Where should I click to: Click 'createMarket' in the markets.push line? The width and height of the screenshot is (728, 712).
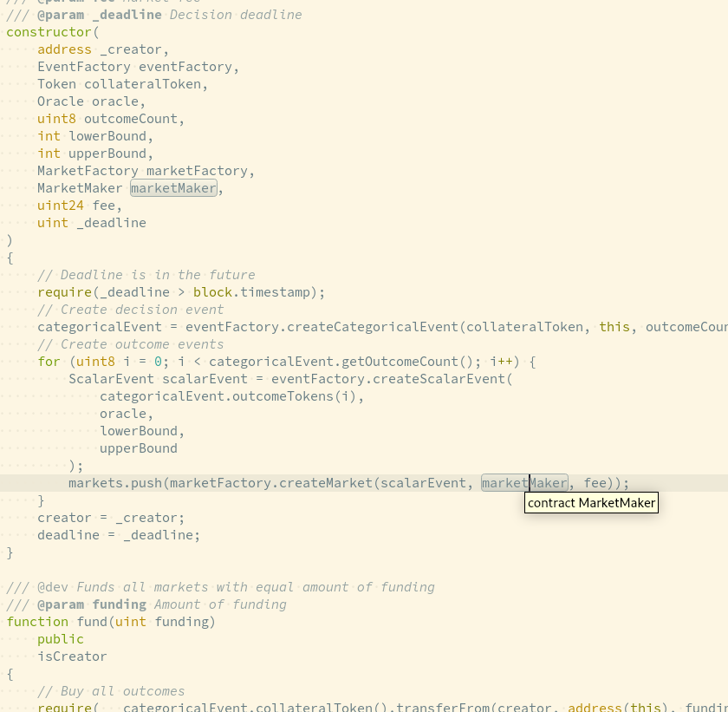point(326,483)
